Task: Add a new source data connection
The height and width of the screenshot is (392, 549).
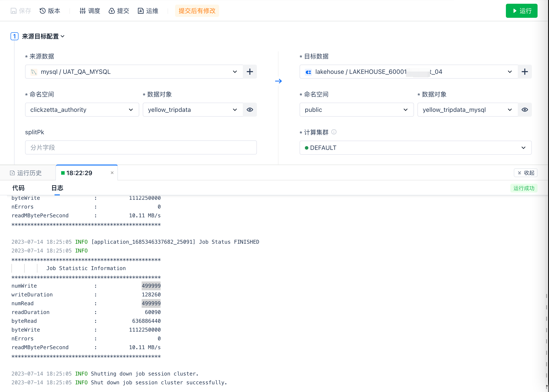Action: point(250,72)
